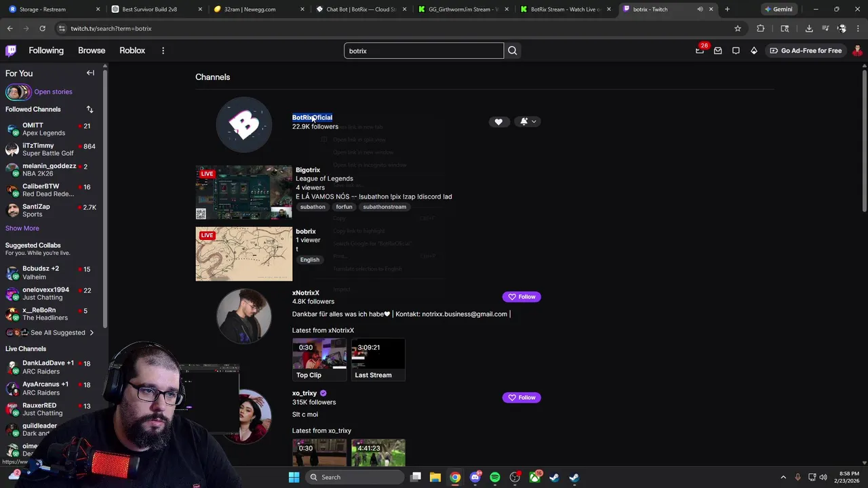868x488 pixels.
Task: Open Discord from the taskbar
Action: coord(475,477)
